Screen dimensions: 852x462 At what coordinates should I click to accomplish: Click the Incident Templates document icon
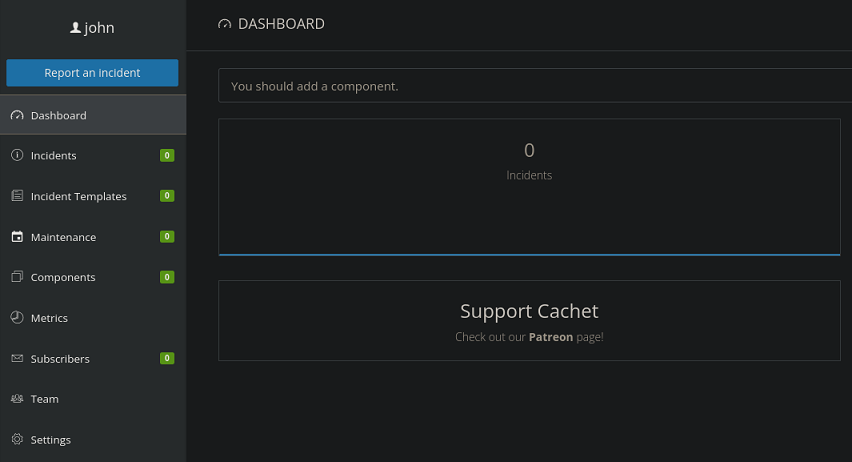coord(17,197)
